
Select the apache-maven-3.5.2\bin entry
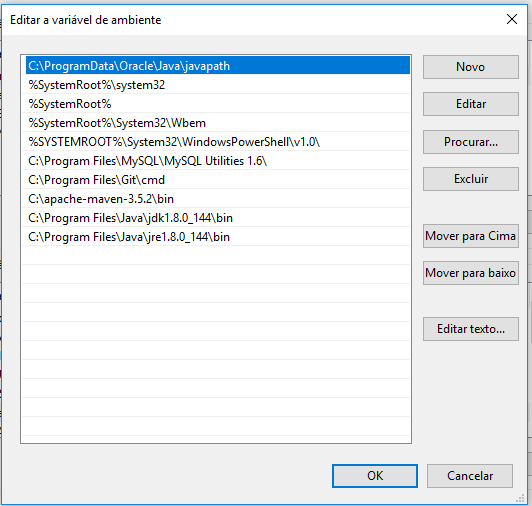[218, 199]
